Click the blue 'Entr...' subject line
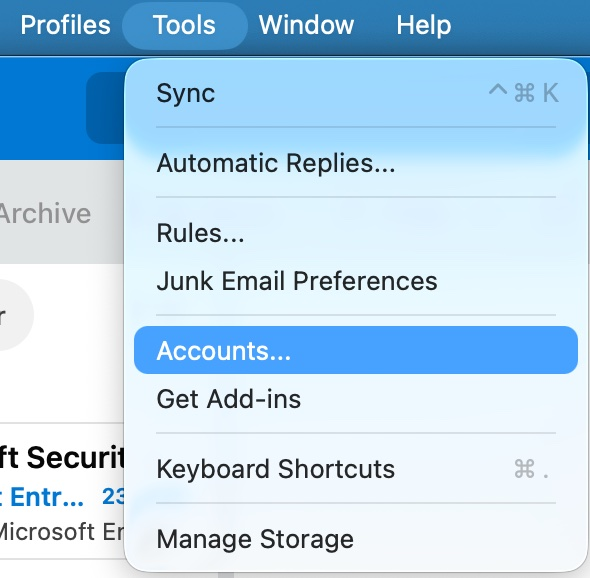The width and height of the screenshot is (590, 578). click(42, 497)
